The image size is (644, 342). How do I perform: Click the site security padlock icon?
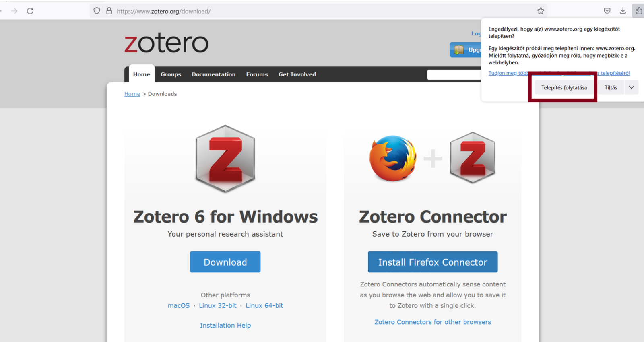click(x=109, y=11)
